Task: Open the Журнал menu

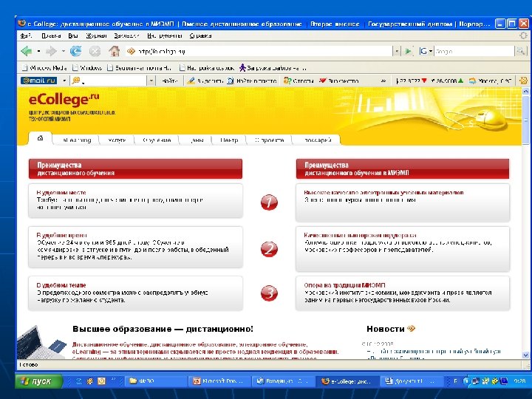Action: [96, 35]
